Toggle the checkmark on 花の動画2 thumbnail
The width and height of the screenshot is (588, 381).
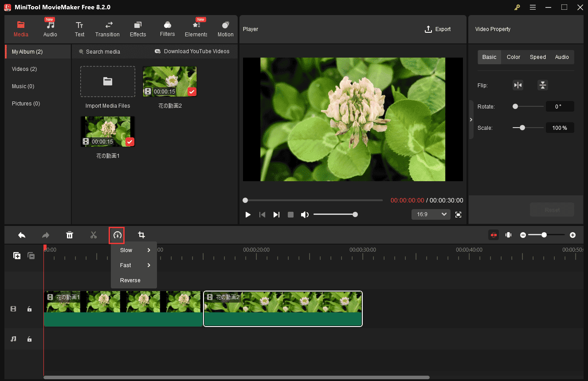coord(192,92)
